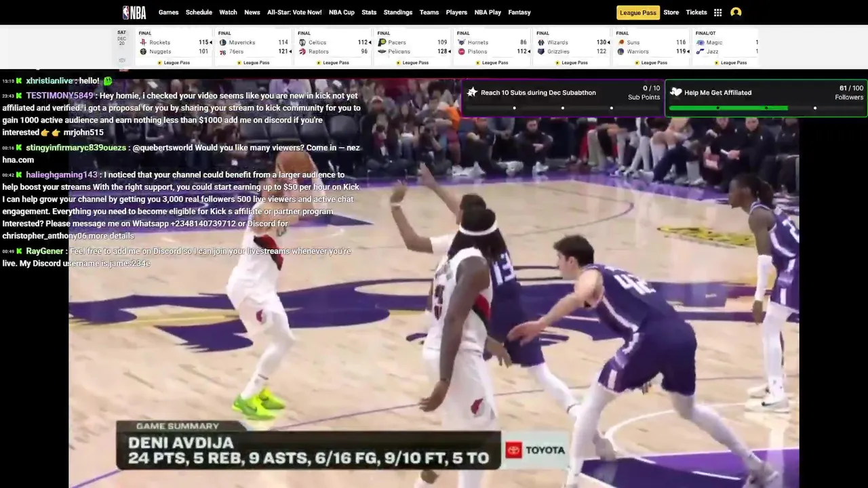This screenshot has height=488, width=868.
Task: Click Kick badge beside TESTIMONY5849
Action: (x=19, y=96)
